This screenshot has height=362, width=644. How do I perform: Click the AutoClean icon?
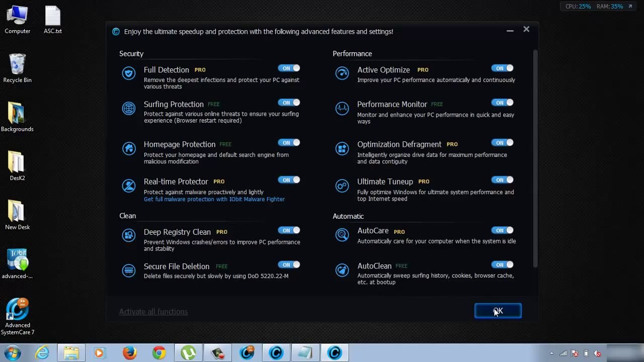342,270
